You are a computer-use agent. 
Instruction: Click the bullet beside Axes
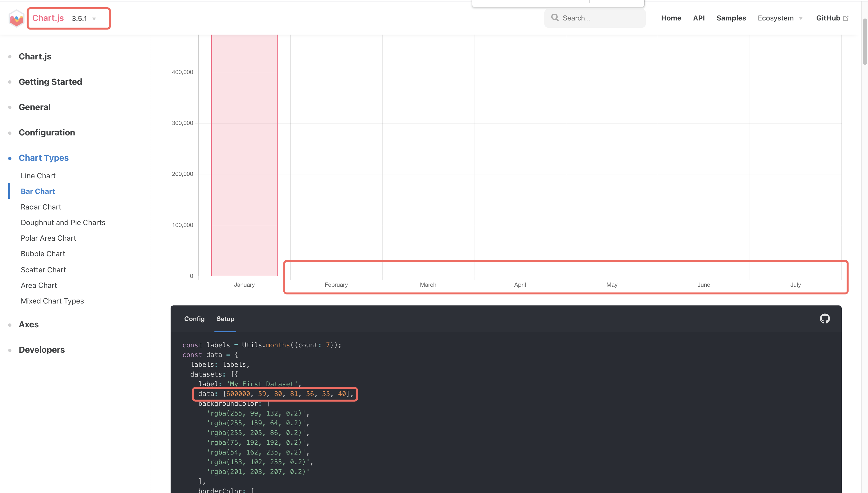10,324
